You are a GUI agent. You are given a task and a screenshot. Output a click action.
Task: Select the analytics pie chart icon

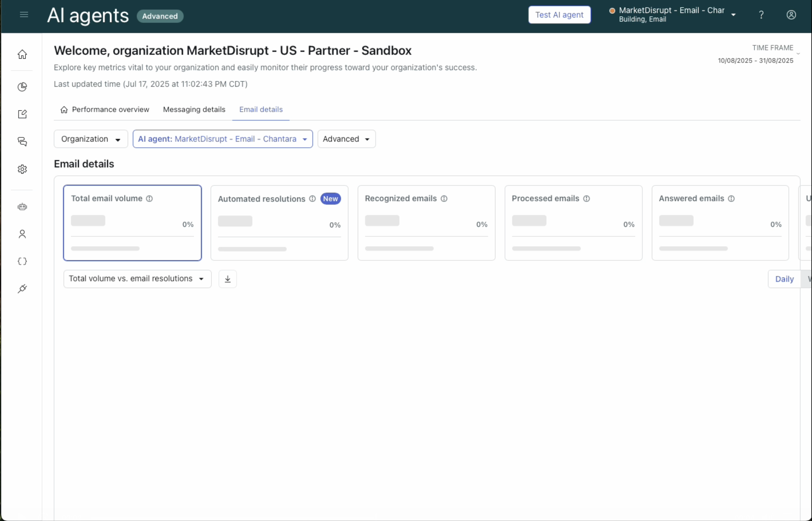point(22,87)
